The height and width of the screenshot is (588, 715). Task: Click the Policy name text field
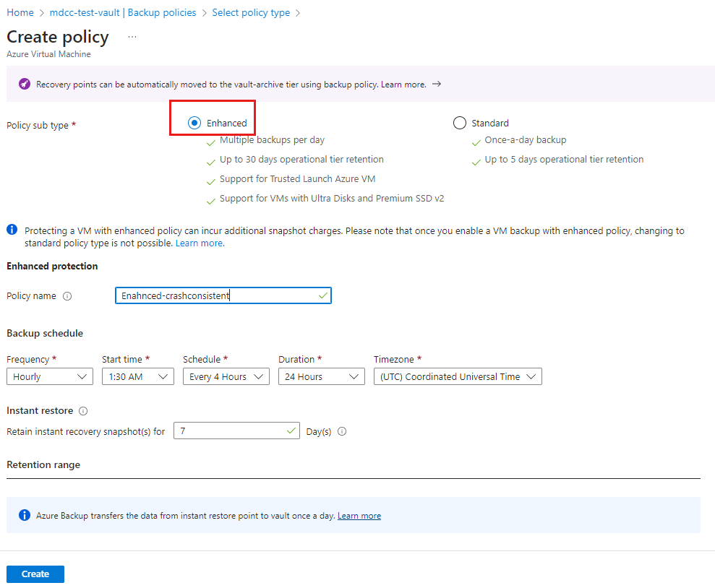point(223,295)
